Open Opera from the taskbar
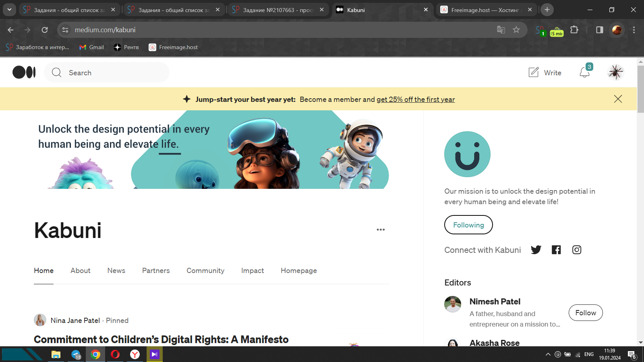The image size is (644, 362). point(115,354)
